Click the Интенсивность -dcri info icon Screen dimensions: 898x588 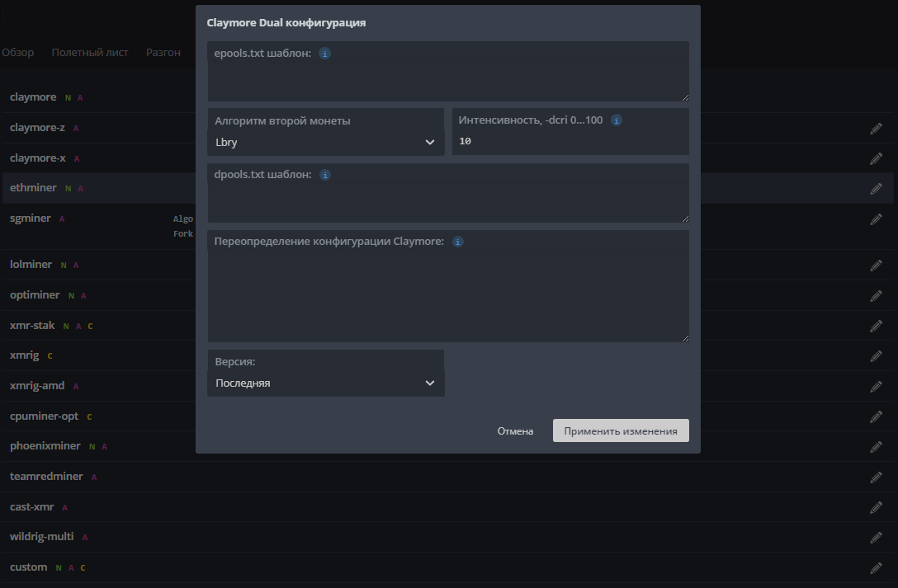click(x=617, y=120)
